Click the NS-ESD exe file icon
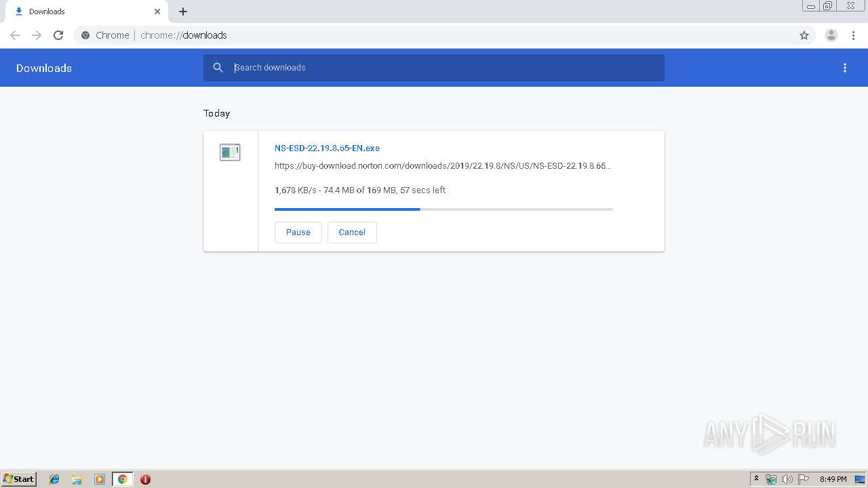The image size is (868, 488). (230, 152)
